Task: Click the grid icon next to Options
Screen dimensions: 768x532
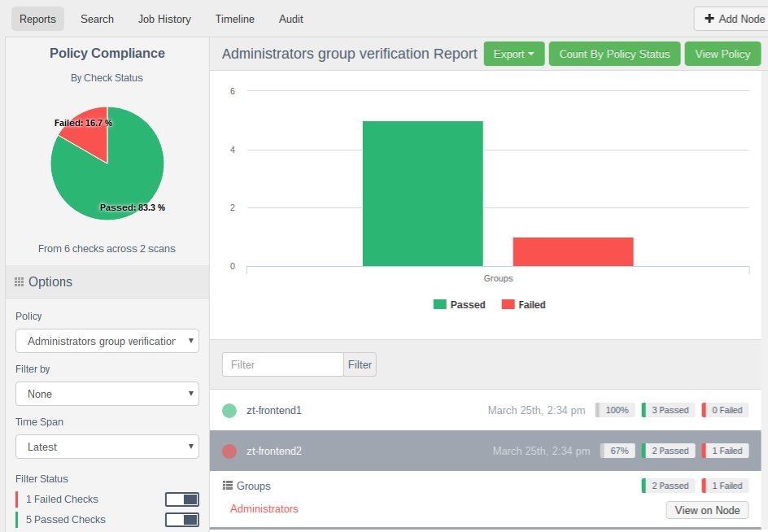Action: pos(20,282)
